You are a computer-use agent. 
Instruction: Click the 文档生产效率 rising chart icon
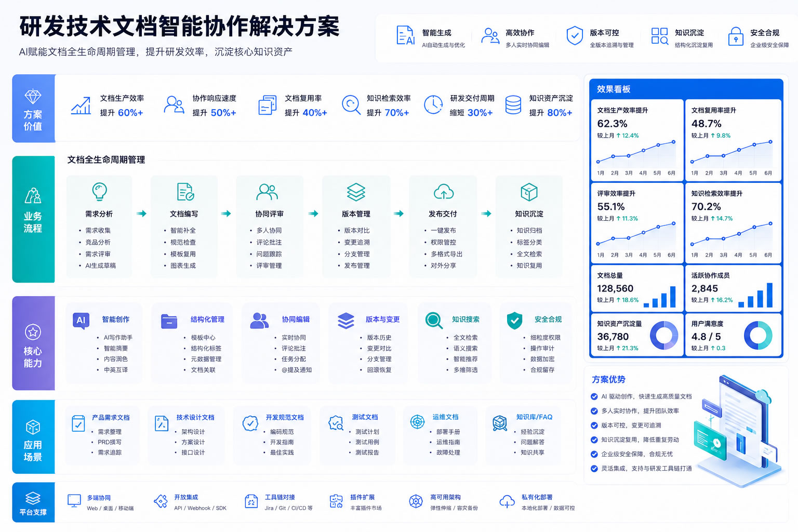pos(81,105)
